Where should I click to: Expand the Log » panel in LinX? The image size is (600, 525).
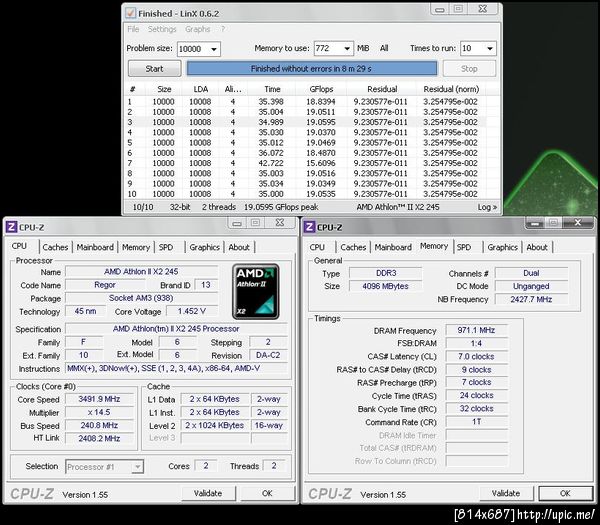tap(487, 207)
